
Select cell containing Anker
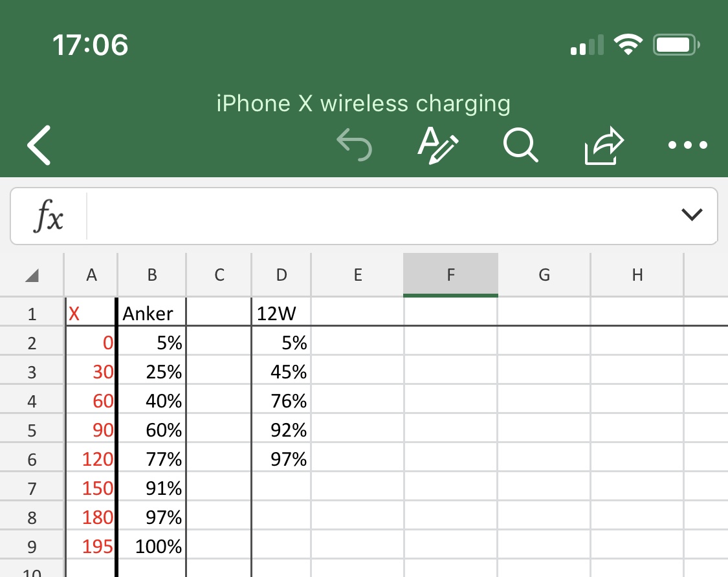(151, 314)
